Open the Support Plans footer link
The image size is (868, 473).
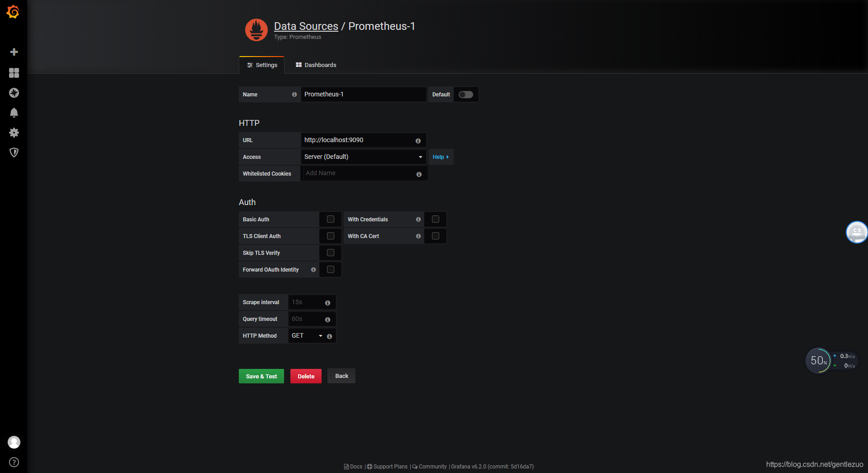[x=387, y=467]
